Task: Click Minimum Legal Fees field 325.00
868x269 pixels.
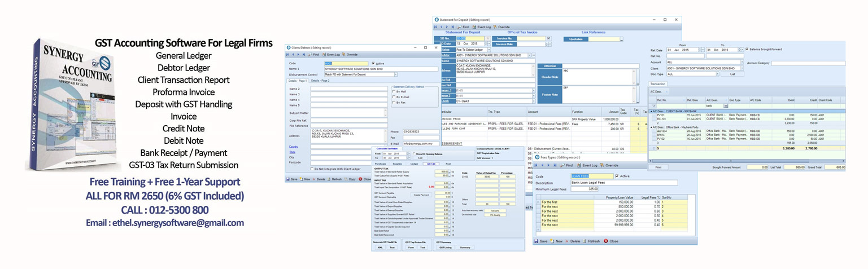Action: click(585, 189)
